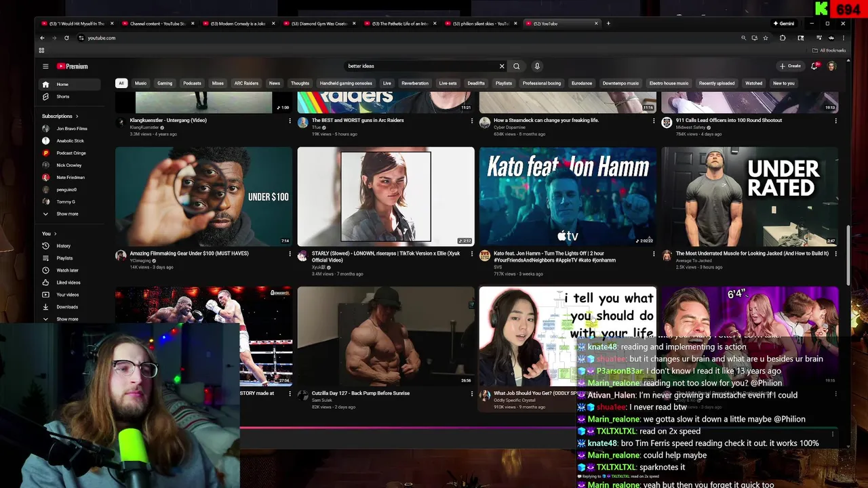Select the Professional boxing filter chip
The width and height of the screenshot is (868, 488).
tap(542, 83)
